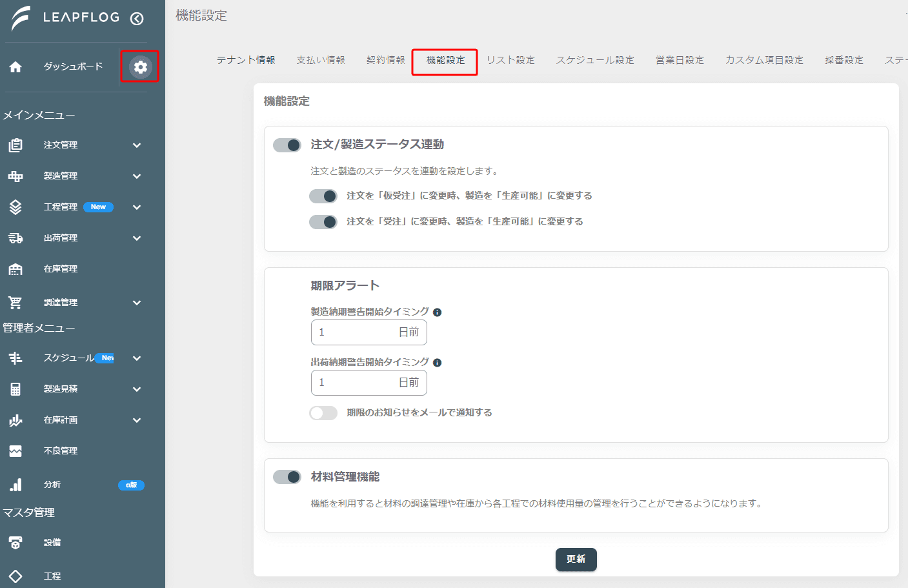The width and height of the screenshot is (908, 588).
Task: Click the 在庫管理 warehouse icon
Action: tap(15, 269)
